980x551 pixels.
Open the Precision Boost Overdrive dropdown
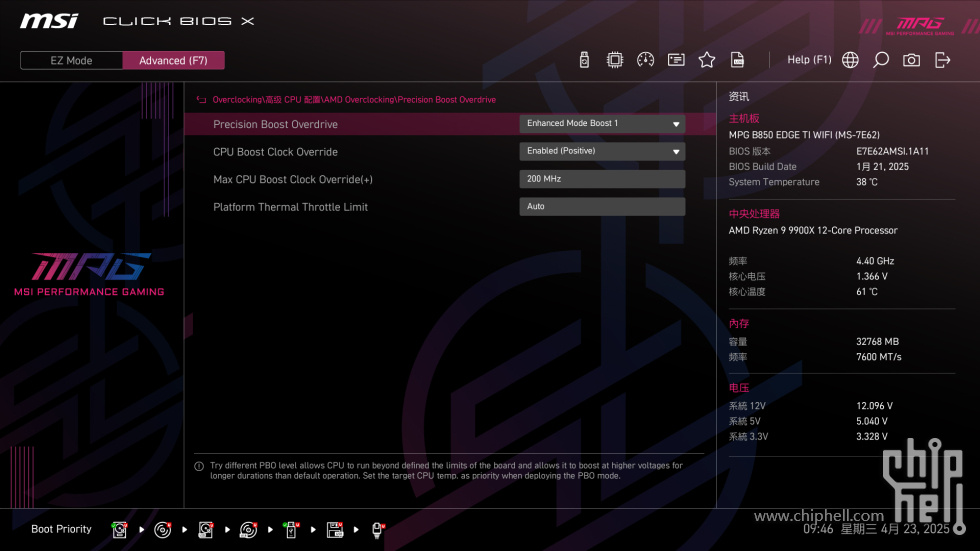coord(602,124)
